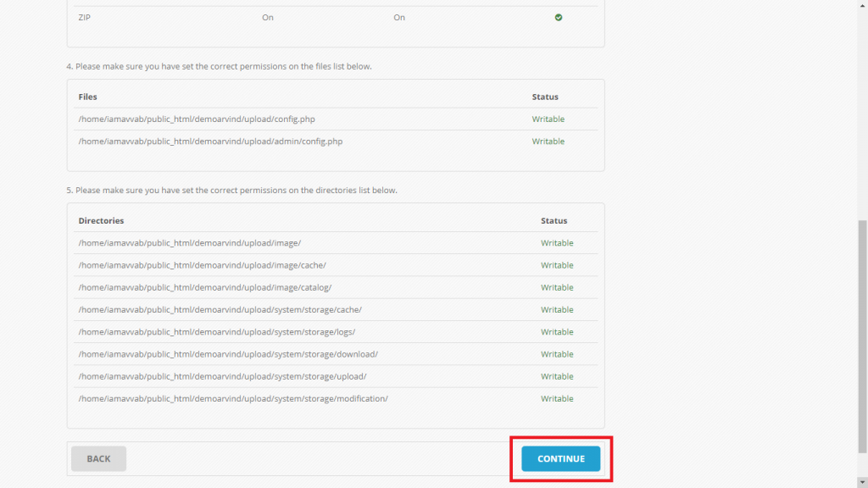Click the ZIP extension label
This screenshot has width=868, height=488.
pos(84,17)
